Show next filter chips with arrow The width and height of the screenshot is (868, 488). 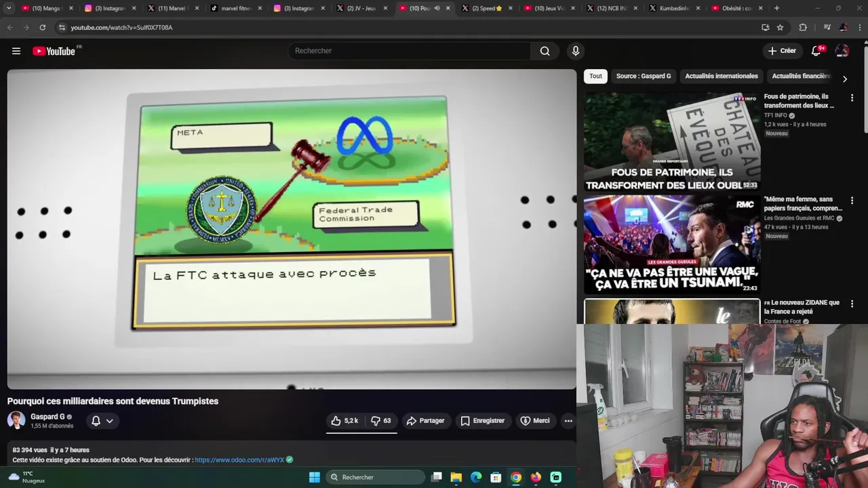point(844,79)
